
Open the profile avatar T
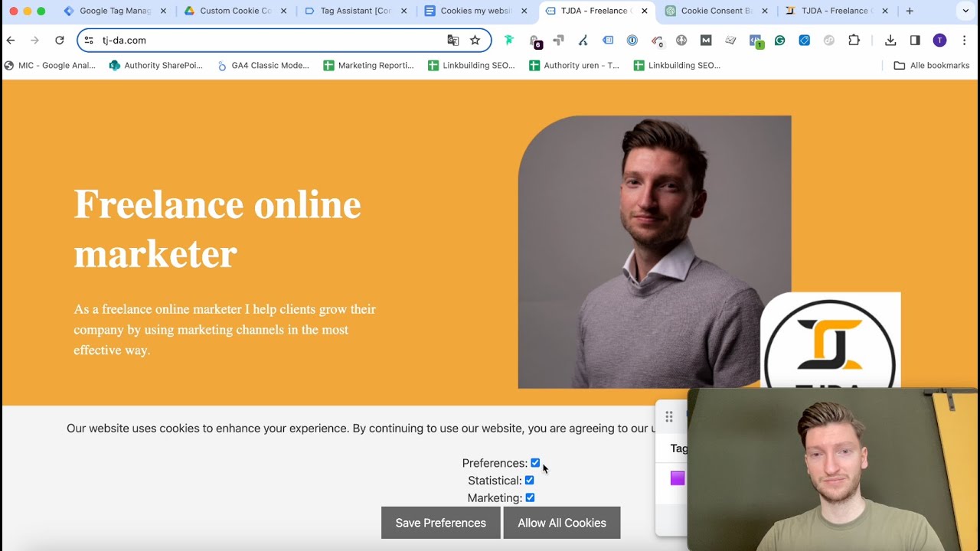coord(939,41)
